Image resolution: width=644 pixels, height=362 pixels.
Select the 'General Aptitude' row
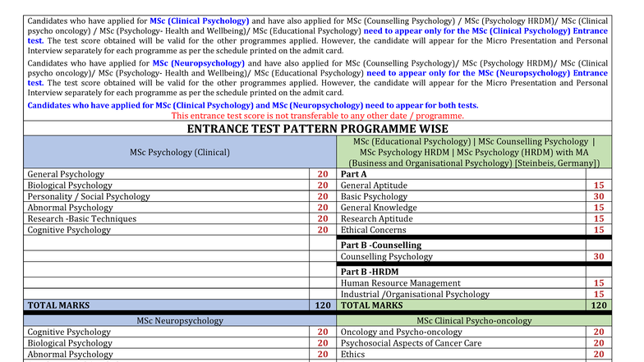[374, 186]
